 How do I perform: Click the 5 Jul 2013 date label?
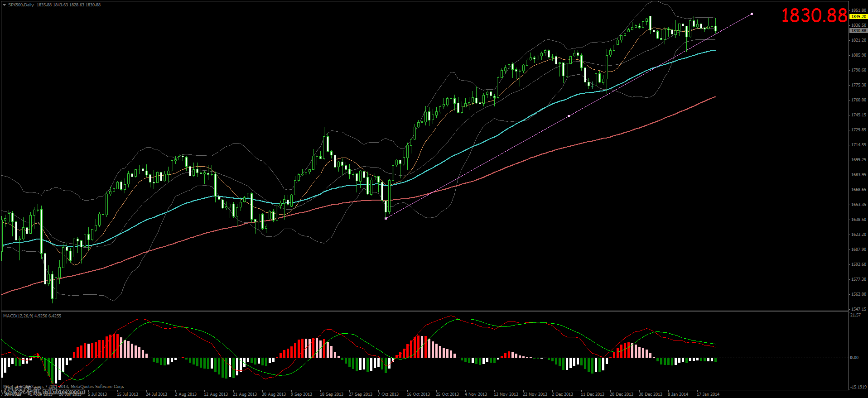[97, 394]
